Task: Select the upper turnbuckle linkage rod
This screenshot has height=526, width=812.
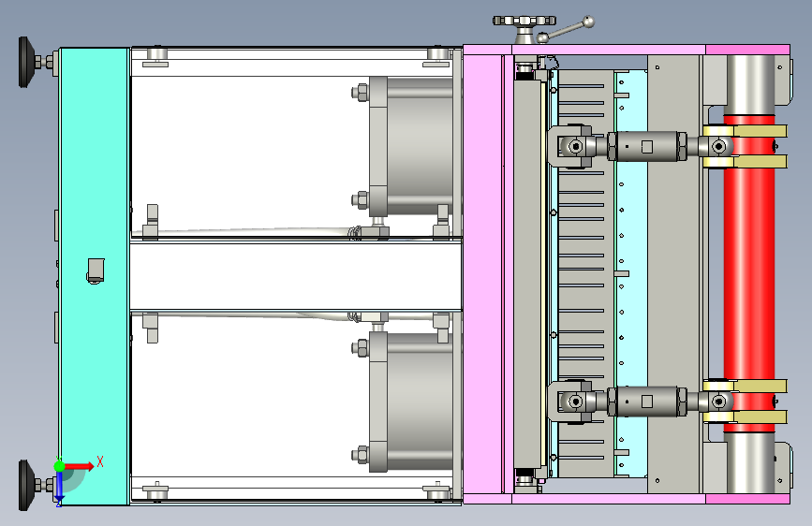Action: (x=647, y=147)
